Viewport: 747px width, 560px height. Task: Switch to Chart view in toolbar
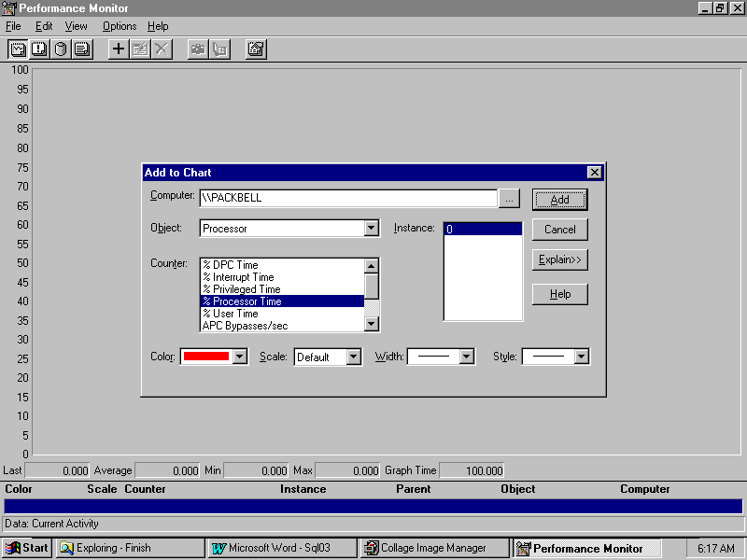(18, 49)
